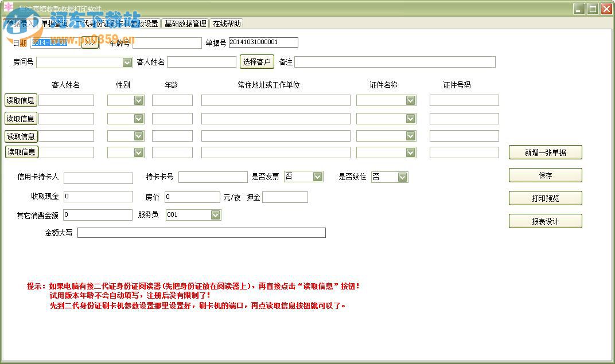This screenshot has width=615, height=364.
Task: Click the second 读取信息 button
Action: pyautogui.click(x=21, y=118)
